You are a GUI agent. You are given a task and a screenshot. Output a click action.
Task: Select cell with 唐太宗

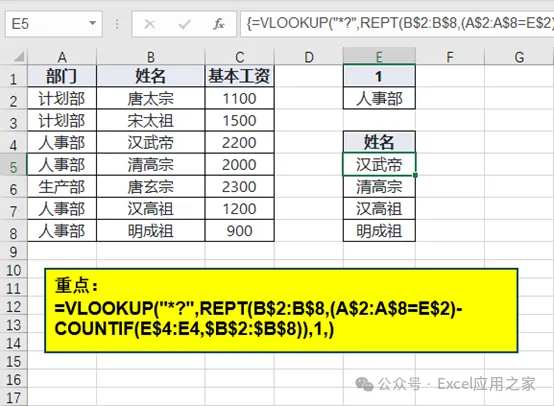click(151, 98)
